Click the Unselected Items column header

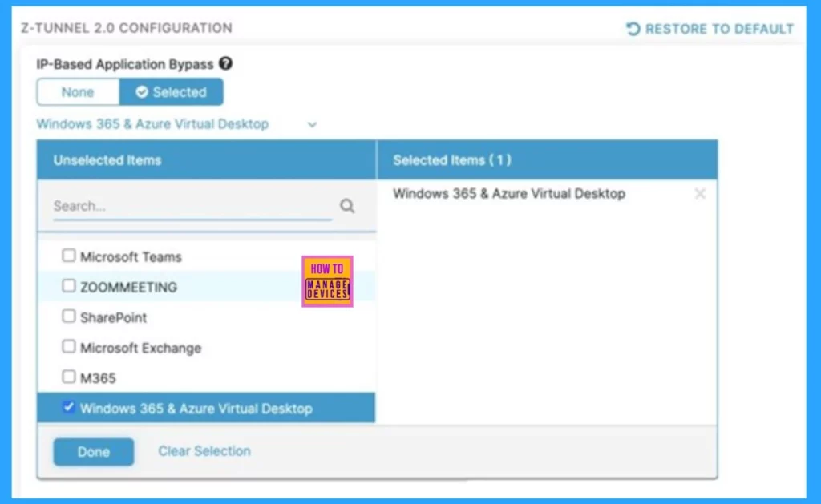206,160
